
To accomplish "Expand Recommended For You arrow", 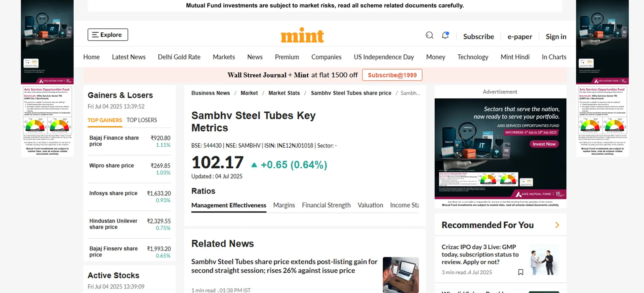I will (x=557, y=225).
